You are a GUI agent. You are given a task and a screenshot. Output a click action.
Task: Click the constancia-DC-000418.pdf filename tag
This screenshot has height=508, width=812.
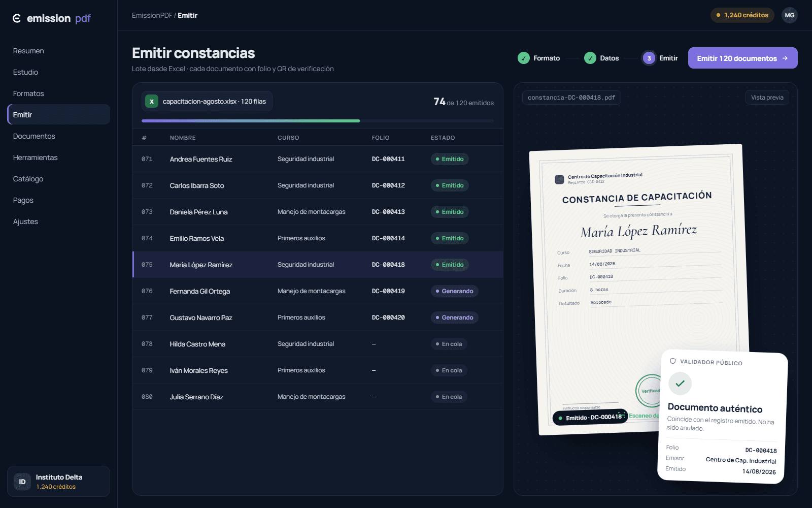click(x=571, y=98)
